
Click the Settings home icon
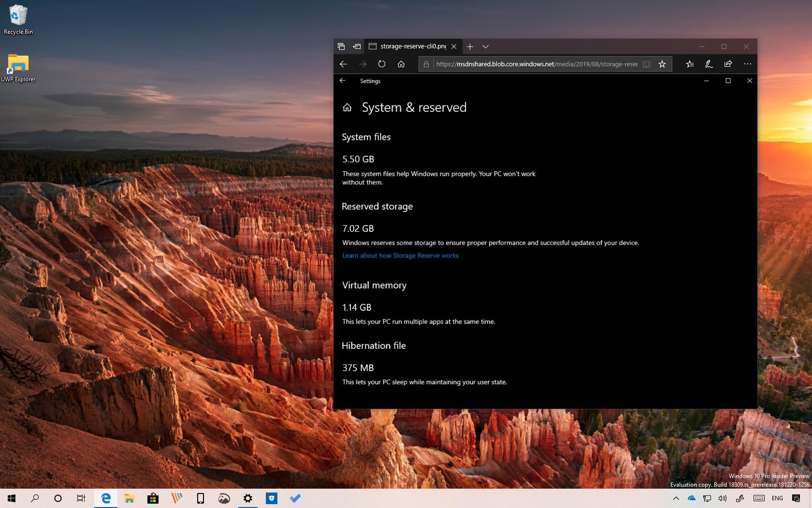click(x=347, y=107)
